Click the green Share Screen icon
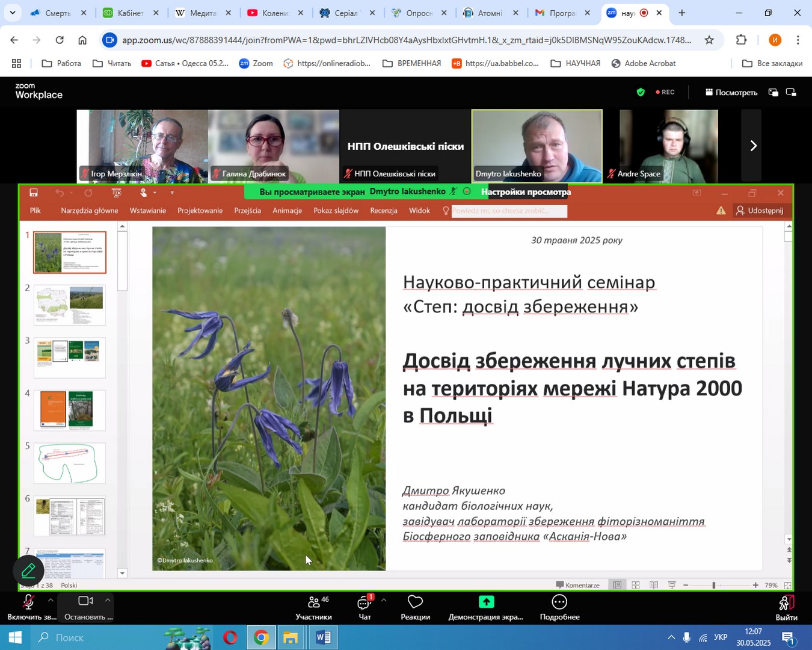This screenshot has width=812, height=650. (x=486, y=602)
